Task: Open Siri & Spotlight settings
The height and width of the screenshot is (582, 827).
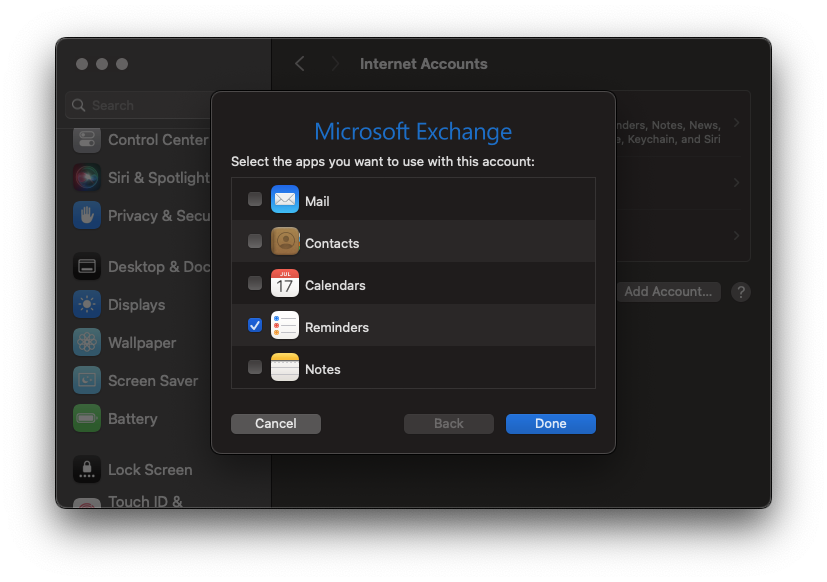Action: tap(141, 178)
